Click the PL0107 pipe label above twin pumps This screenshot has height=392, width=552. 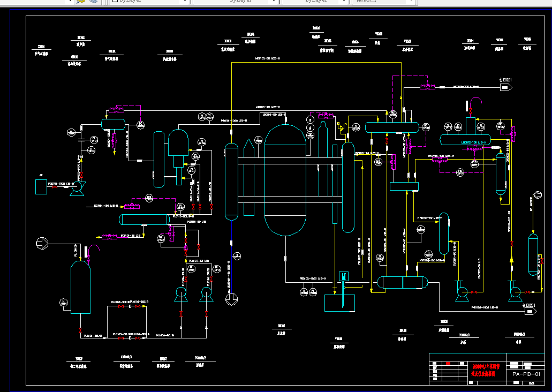click(x=199, y=261)
